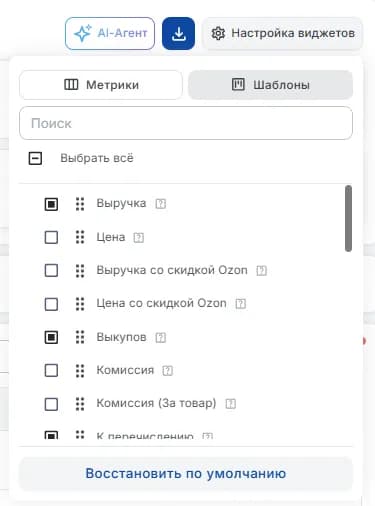Click the blue download icon button
Image resolution: width=375 pixels, height=506 pixels.
point(178,33)
